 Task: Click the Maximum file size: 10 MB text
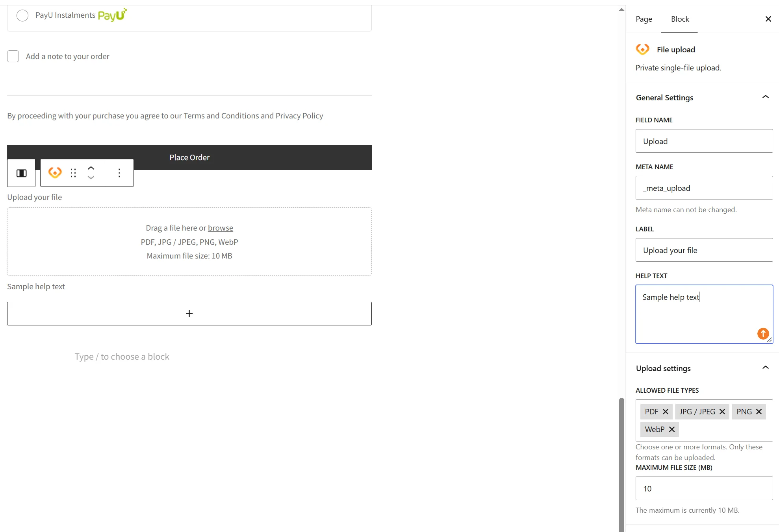coord(189,256)
